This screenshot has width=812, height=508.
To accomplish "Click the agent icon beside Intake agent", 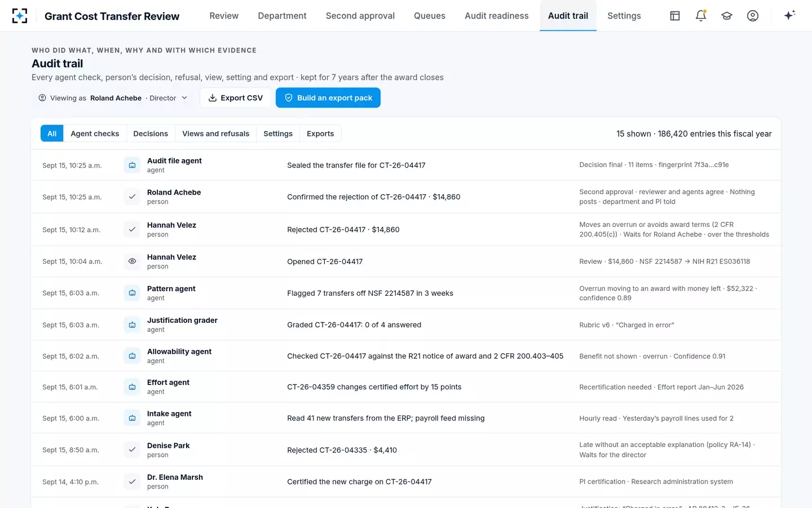I will point(132,418).
